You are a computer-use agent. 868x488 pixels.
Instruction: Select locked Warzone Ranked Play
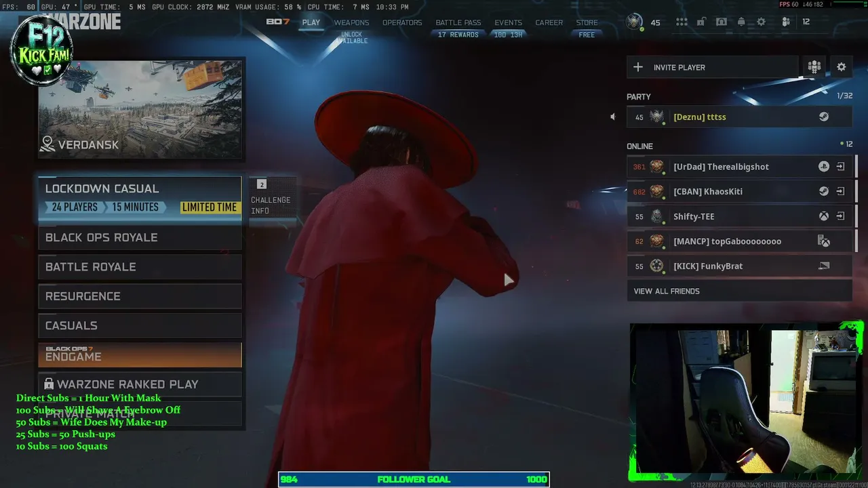pyautogui.click(x=140, y=384)
